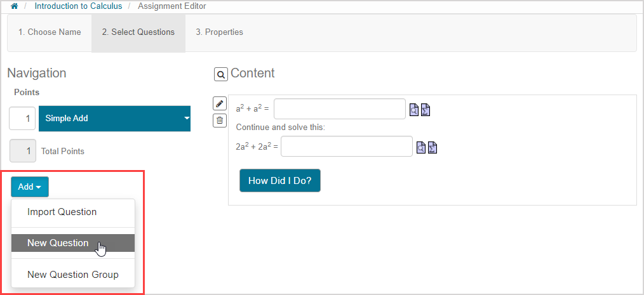The width and height of the screenshot is (644, 295).
Task: Choose New Question in the Add menu
Action: pyautogui.click(x=58, y=243)
